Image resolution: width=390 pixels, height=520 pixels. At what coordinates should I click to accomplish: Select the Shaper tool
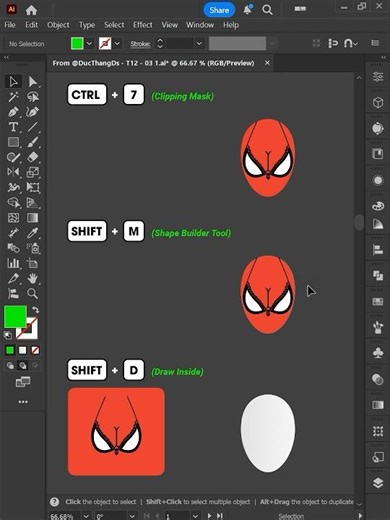click(13, 157)
